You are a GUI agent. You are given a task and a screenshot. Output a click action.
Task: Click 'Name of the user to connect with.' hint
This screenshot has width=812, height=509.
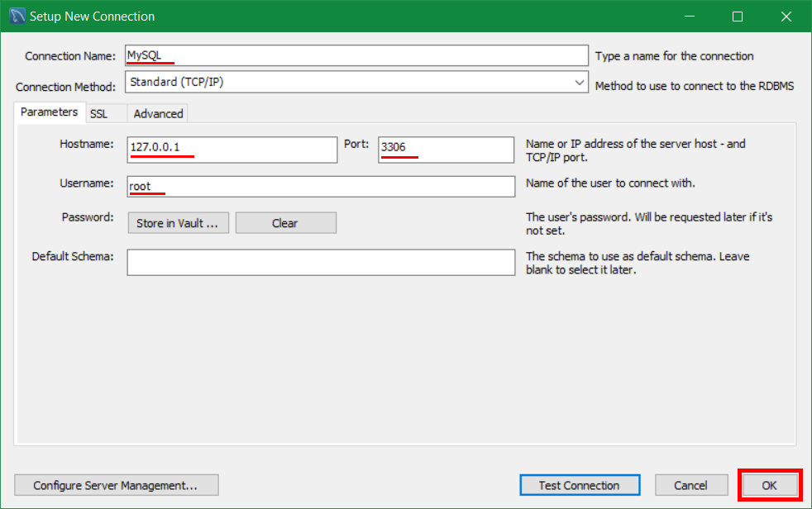610,183
